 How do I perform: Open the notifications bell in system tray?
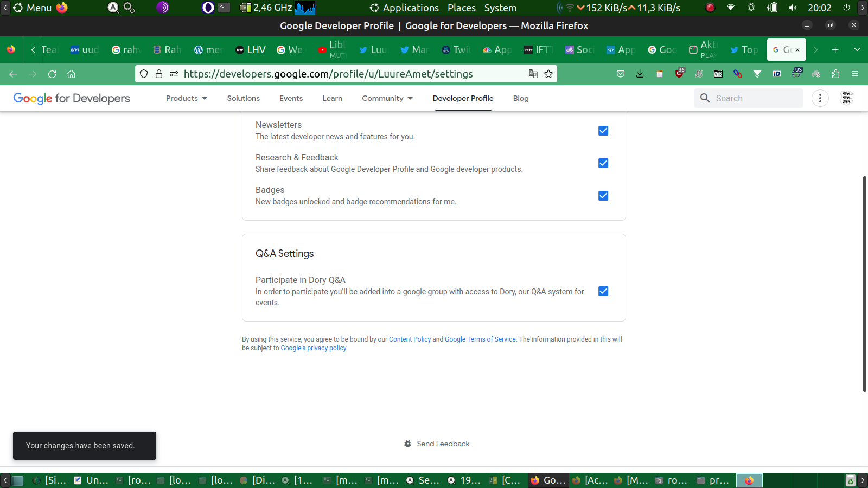click(x=751, y=8)
